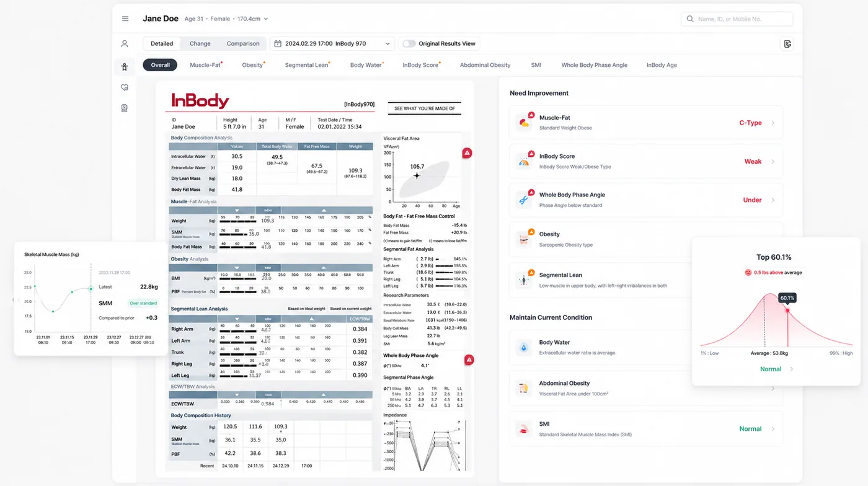Viewport: 868px width, 486px height.
Task: Click the Body Water droplet icon
Action: (524, 348)
